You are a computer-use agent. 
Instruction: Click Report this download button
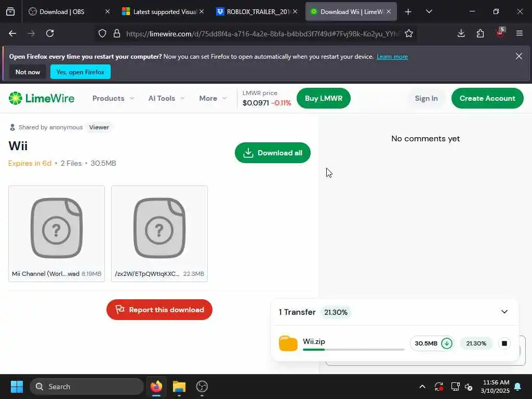[159, 310]
